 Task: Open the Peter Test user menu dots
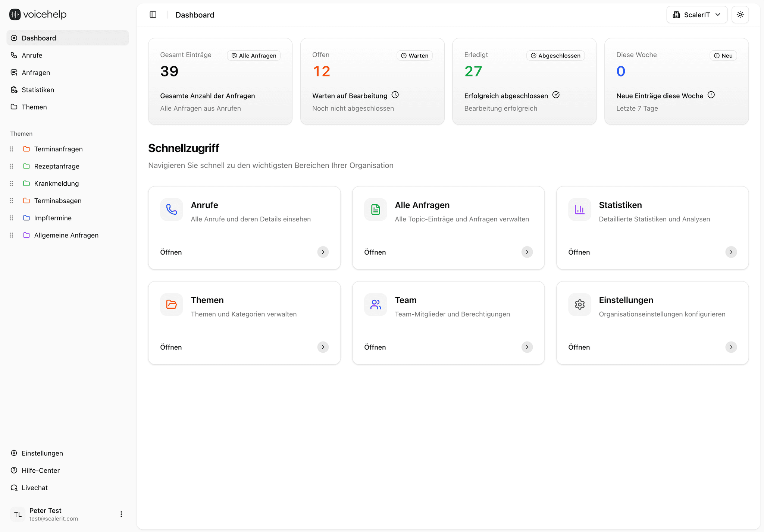coord(121,514)
